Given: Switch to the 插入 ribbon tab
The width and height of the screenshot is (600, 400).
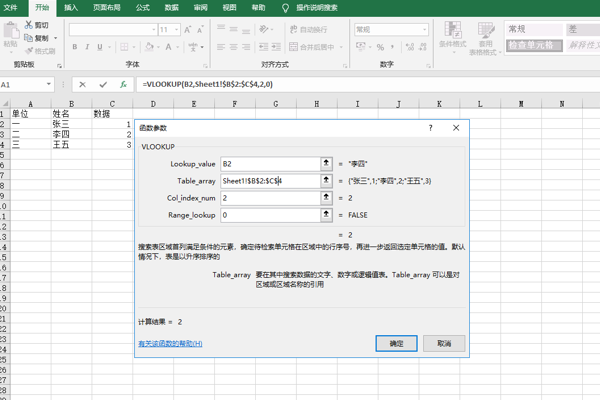Looking at the screenshot, I should pos(71,7).
